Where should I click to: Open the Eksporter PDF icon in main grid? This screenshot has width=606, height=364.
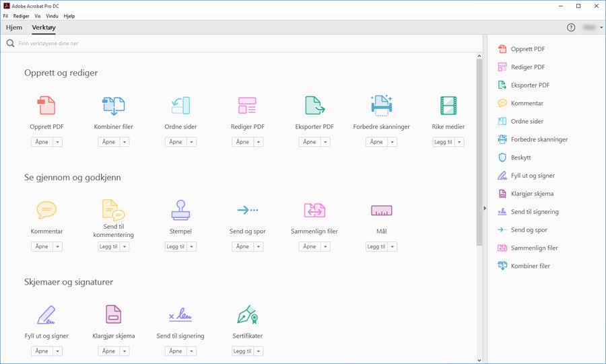point(314,106)
